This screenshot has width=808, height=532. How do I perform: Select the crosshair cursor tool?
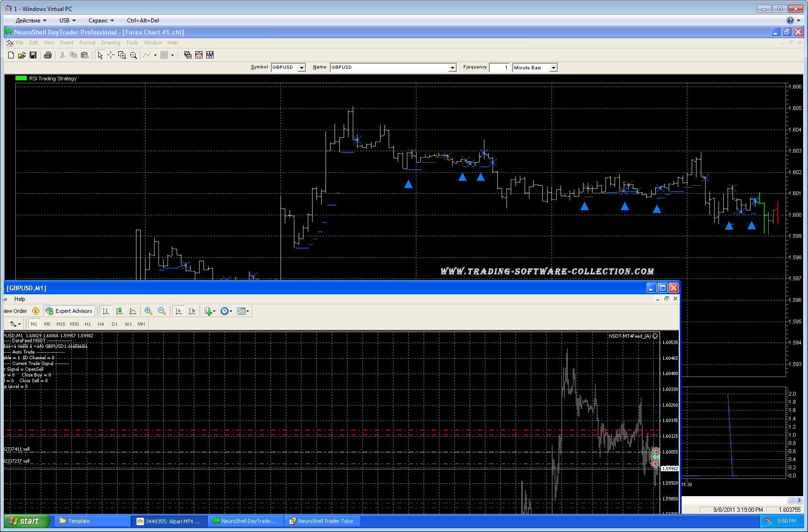(x=111, y=55)
